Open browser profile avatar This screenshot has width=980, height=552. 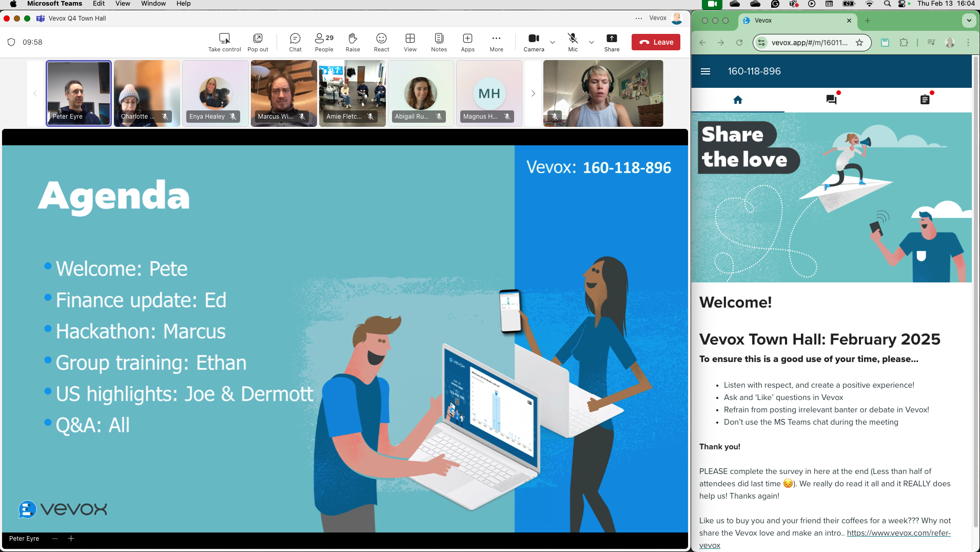(x=950, y=43)
